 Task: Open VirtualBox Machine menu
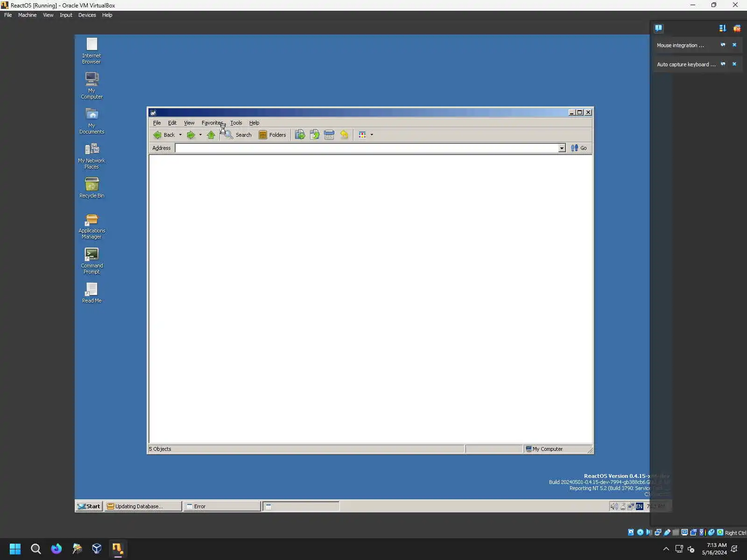(27, 15)
